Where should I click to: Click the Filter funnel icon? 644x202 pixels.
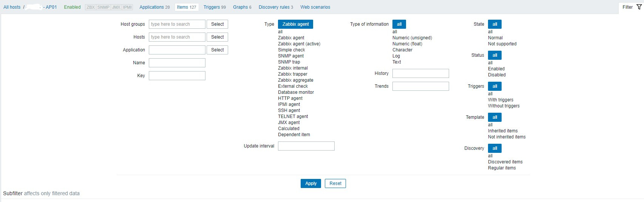pos(639,7)
